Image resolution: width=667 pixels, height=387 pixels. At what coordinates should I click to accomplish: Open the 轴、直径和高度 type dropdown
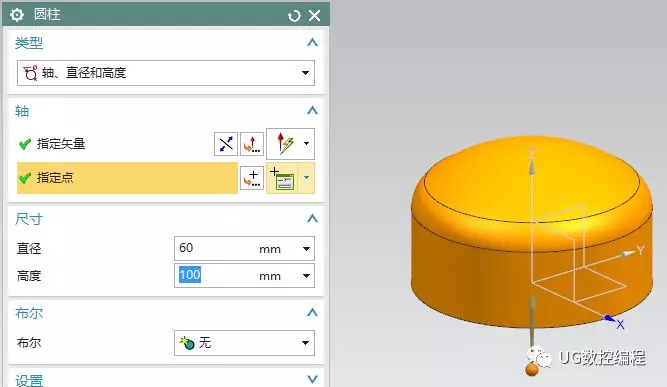(165, 73)
